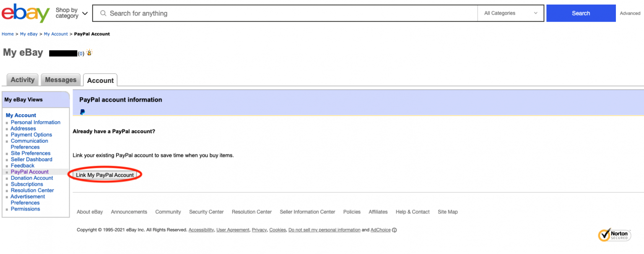Click the eBay logo
644x254 pixels.
tap(26, 13)
